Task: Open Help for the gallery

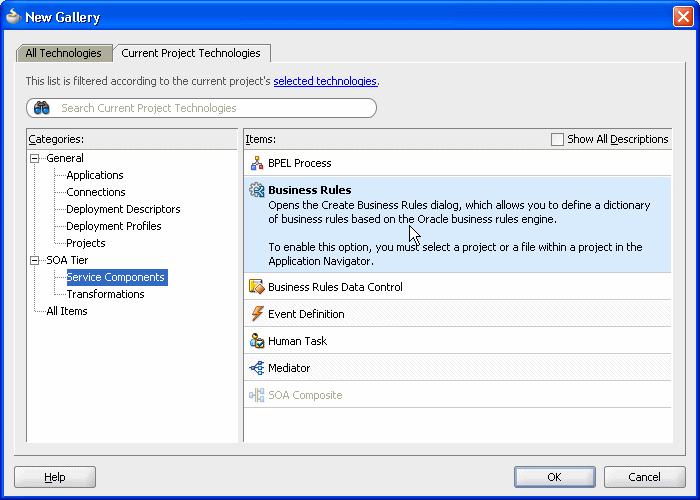Action: [x=55, y=477]
